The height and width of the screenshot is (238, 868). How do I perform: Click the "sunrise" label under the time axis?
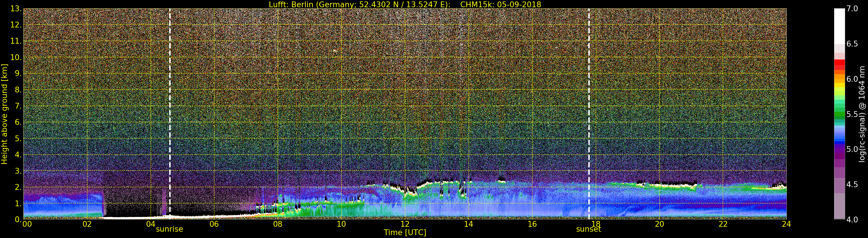[169, 229]
